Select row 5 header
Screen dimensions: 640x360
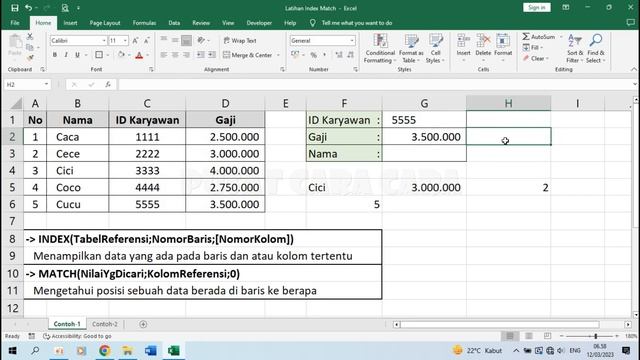click(x=12, y=187)
